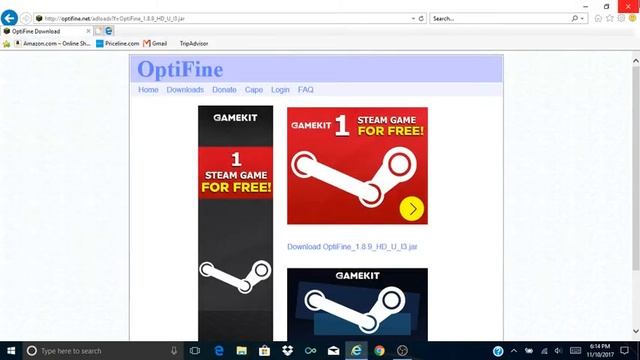Open Dropbox from the taskbar
This screenshot has height=360, width=640.
pyautogui.click(x=287, y=351)
